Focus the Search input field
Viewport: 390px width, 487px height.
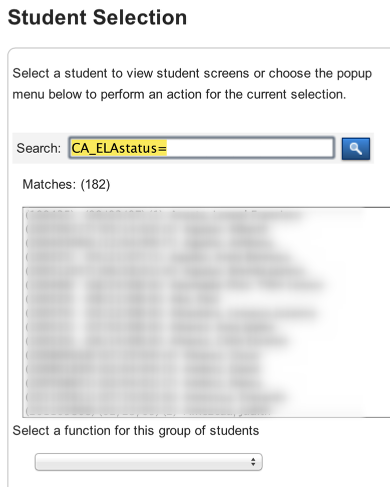click(202, 148)
